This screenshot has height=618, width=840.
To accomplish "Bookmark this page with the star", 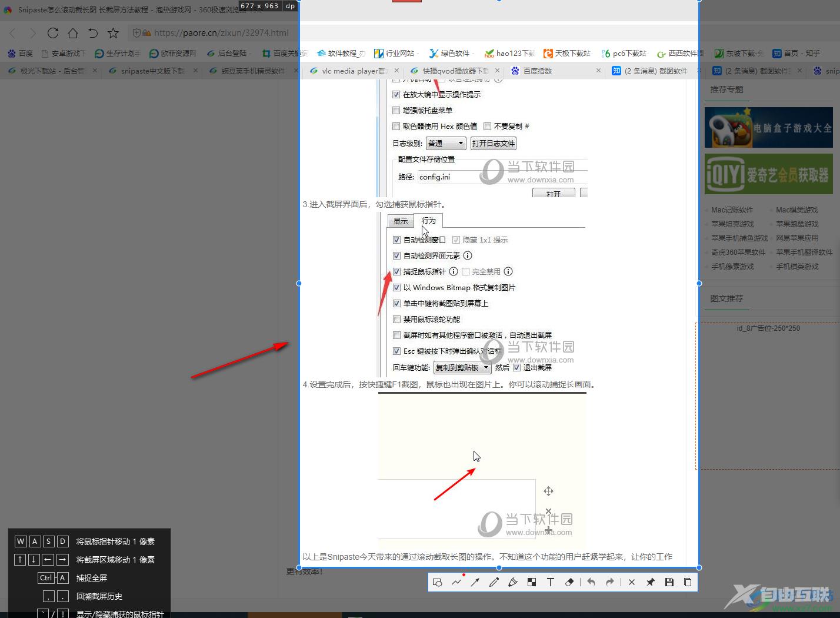I will coord(113,33).
